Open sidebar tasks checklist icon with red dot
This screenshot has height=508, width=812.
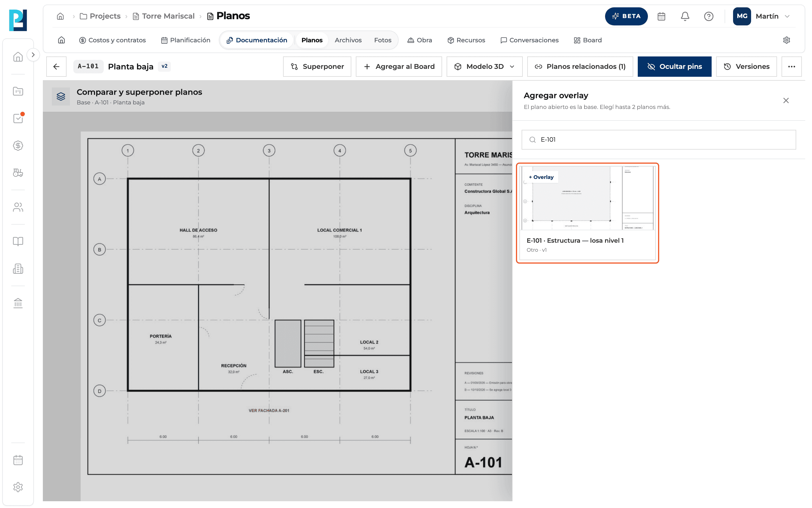pos(18,118)
